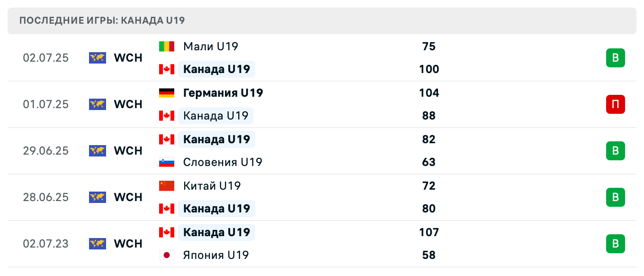
Task: Select the Словения U19 team name
Action: pyautogui.click(x=223, y=162)
